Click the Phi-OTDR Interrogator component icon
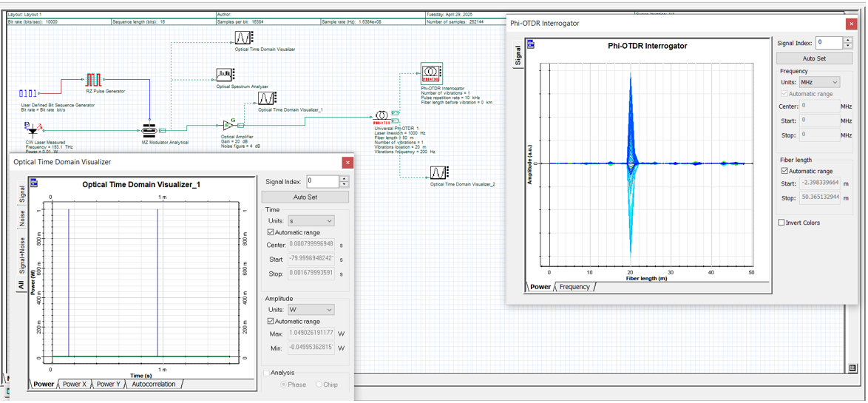 click(x=431, y=73)
